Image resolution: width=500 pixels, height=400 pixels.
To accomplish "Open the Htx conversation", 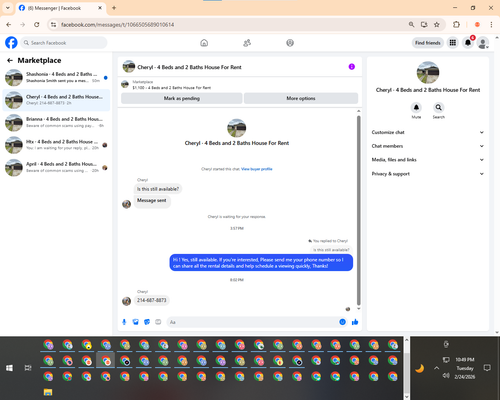I will pos(56,145).
